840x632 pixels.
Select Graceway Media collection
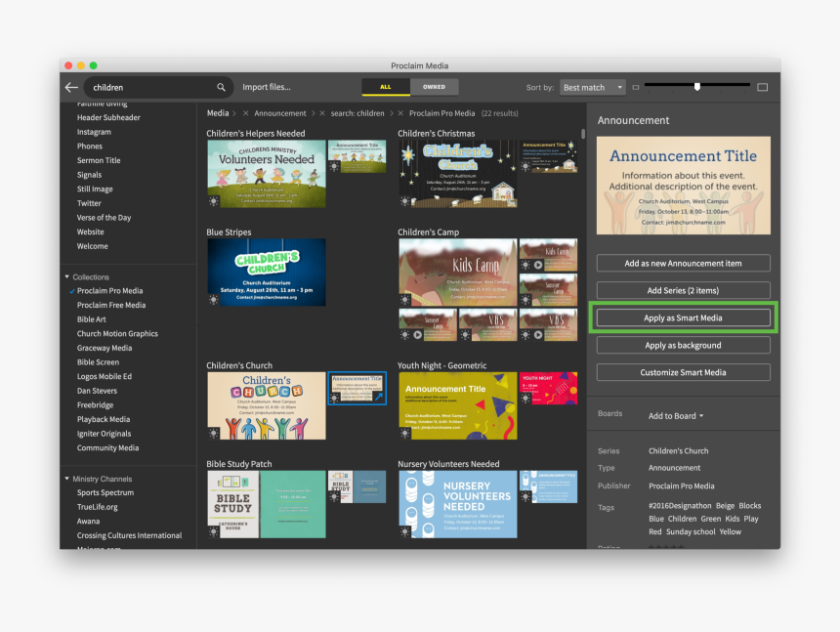105,348
